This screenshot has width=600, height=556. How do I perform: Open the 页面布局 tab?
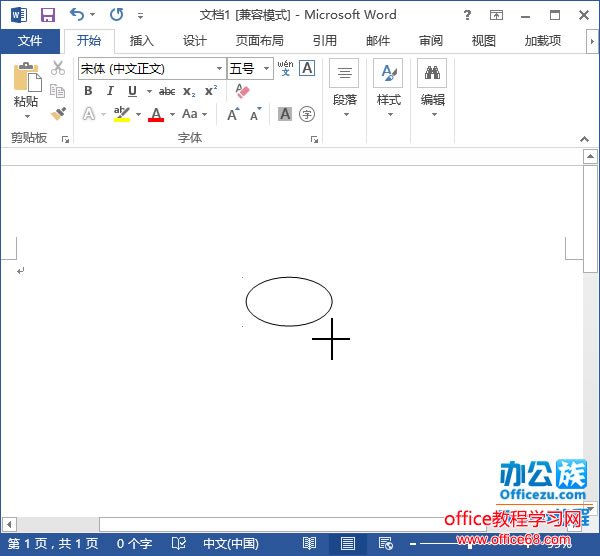[259, 41]
